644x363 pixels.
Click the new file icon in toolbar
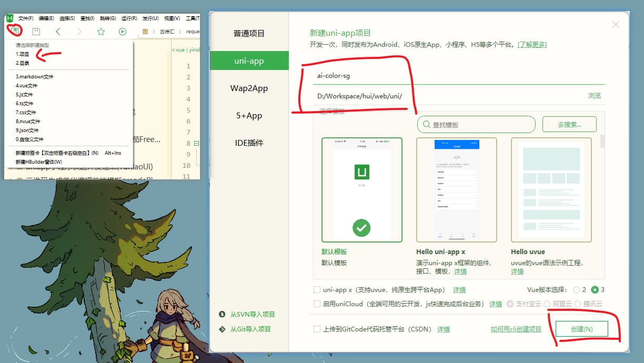click(x=15, y=31)
